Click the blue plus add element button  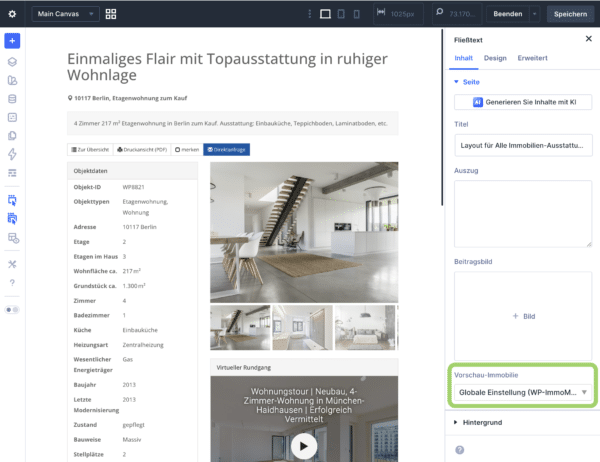tap(12, 41)
